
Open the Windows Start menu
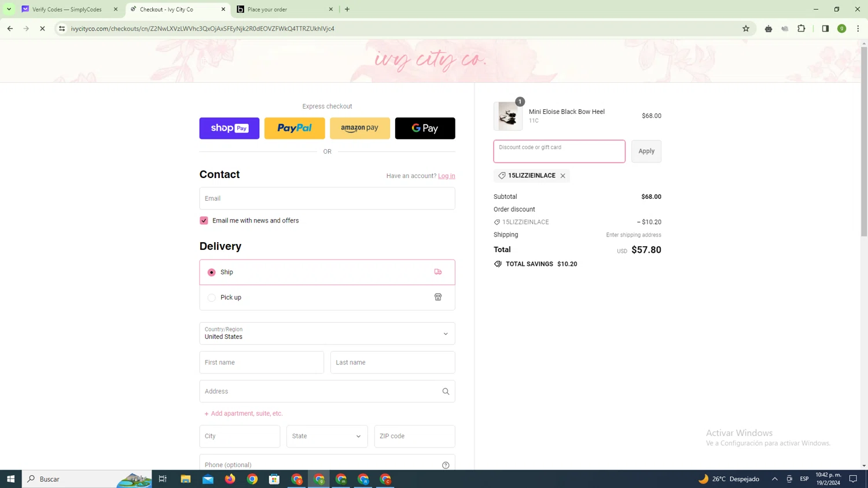pyautogui.click(x=10, y=479)
